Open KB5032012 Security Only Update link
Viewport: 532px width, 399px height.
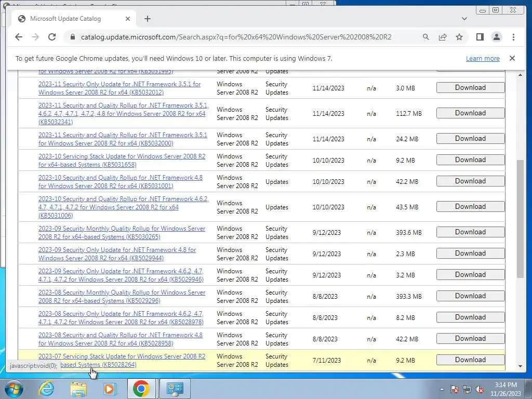[x=119, y=88]
